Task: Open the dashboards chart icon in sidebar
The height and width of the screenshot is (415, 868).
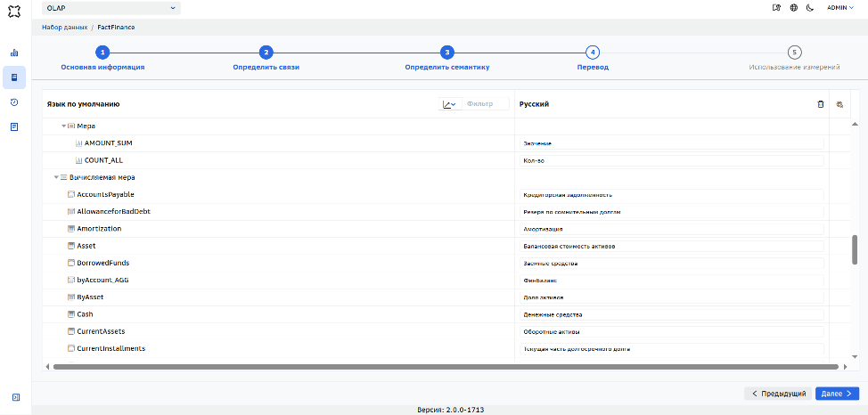Action: 14,53
